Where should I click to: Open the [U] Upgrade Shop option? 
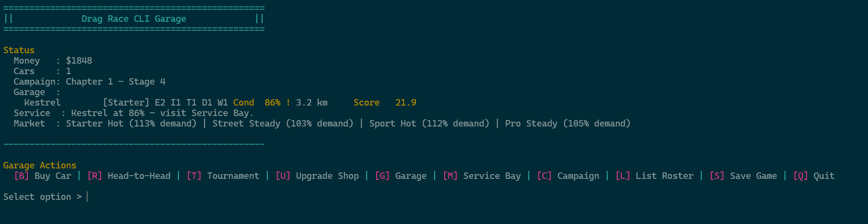pyautogui.click(x=317, y=176)
